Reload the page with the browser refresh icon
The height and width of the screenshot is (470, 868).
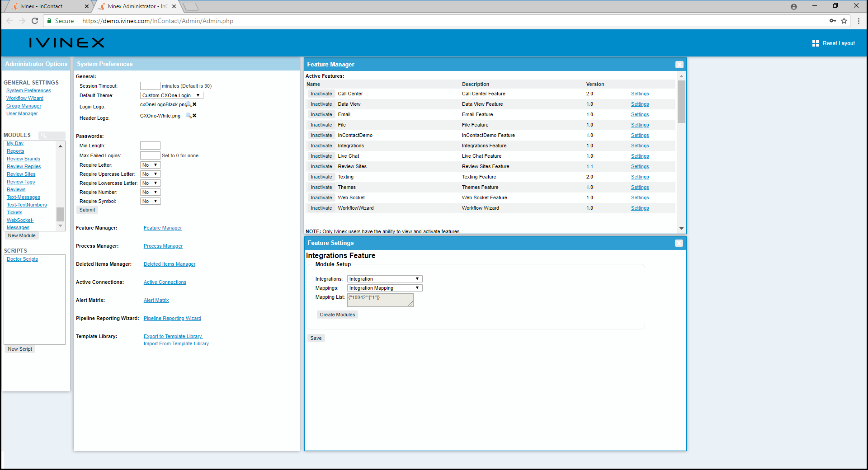(x=35, y=21)
